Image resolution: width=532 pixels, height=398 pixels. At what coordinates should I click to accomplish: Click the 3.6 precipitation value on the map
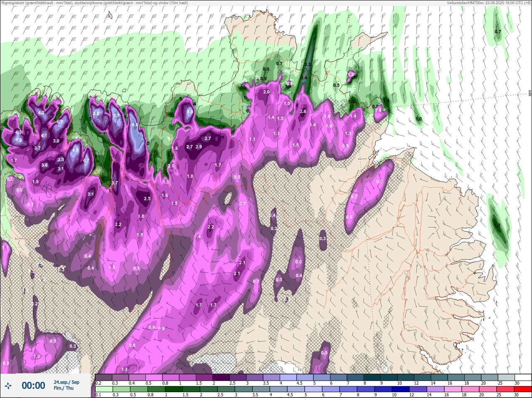click(x=45, y=165)
